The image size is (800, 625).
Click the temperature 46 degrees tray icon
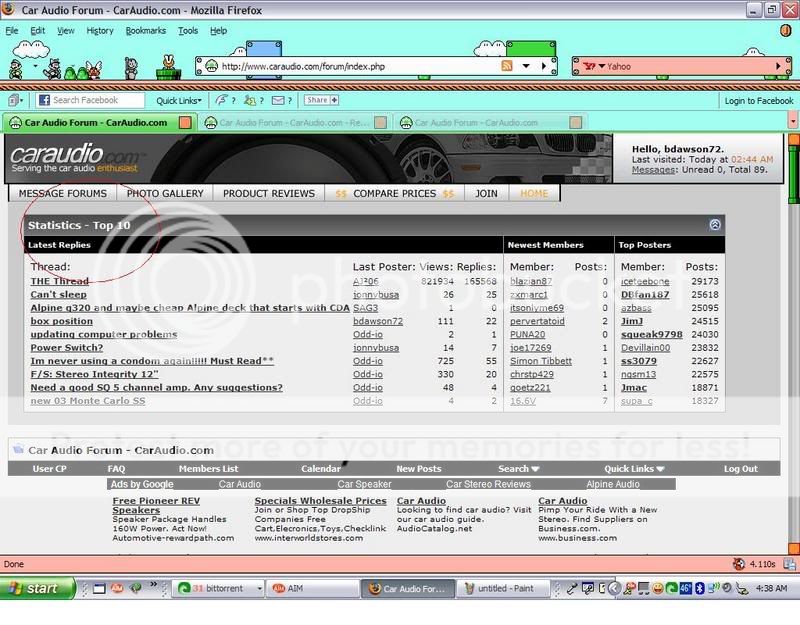click(x=685, y=588)
